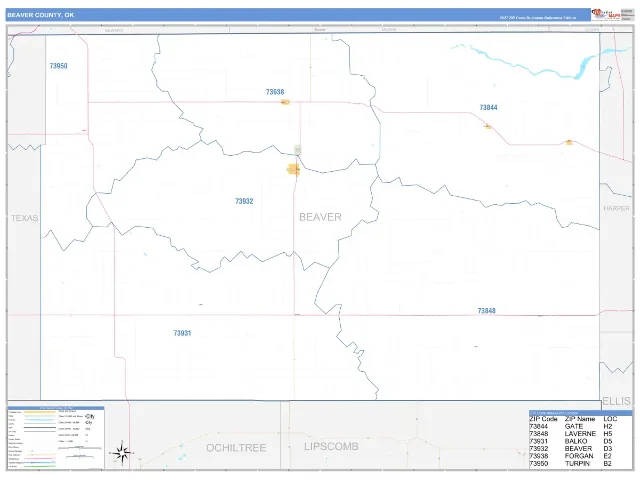640x480 pixels.
Task: Click the large BEAVER county name on the map
Action: coord(320,217)
